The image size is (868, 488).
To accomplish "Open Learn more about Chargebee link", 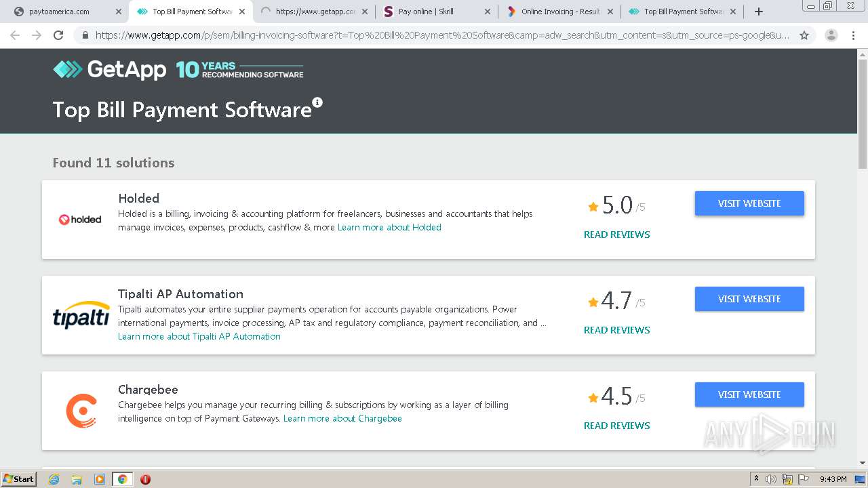I will click(342, 418).
